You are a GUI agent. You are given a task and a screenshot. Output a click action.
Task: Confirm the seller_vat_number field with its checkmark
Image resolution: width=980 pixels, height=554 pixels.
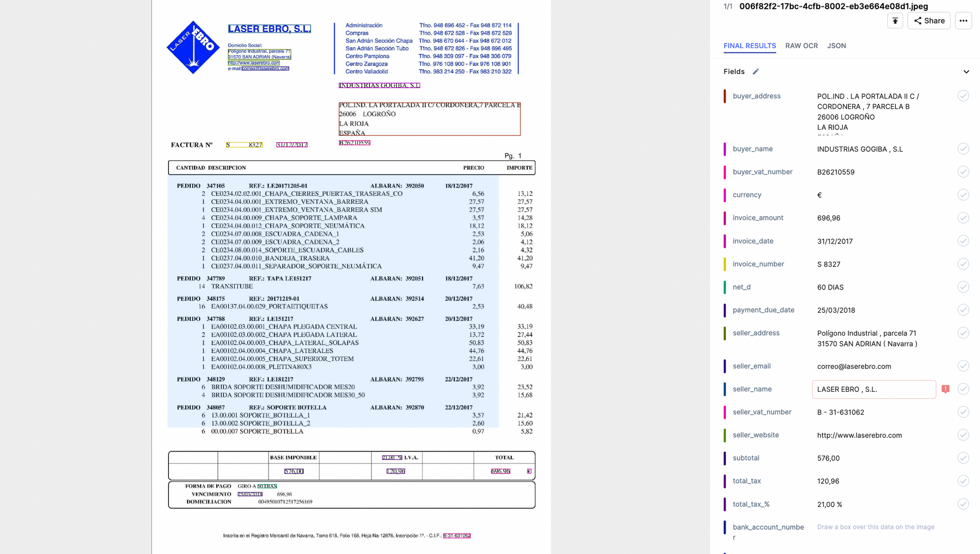tap(963, 412)
